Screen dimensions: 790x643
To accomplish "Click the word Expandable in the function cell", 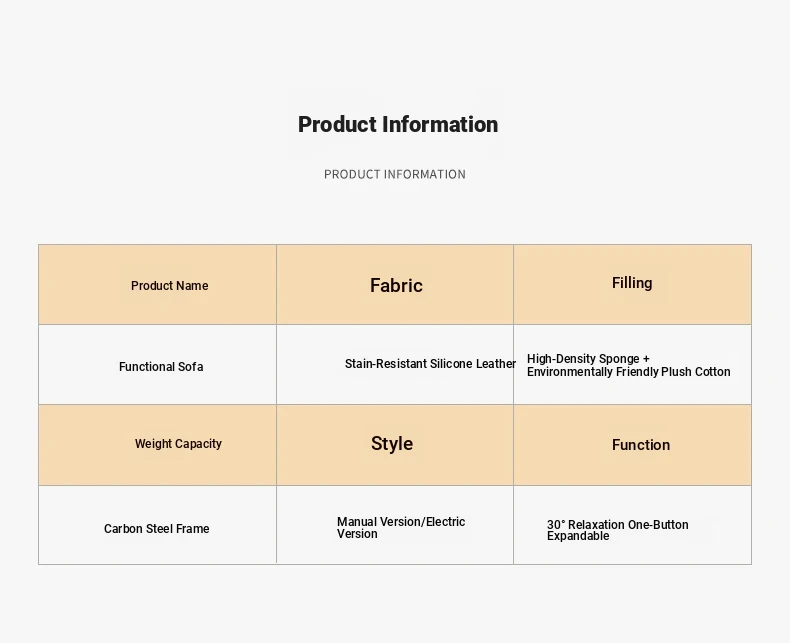I will [578, 536].
